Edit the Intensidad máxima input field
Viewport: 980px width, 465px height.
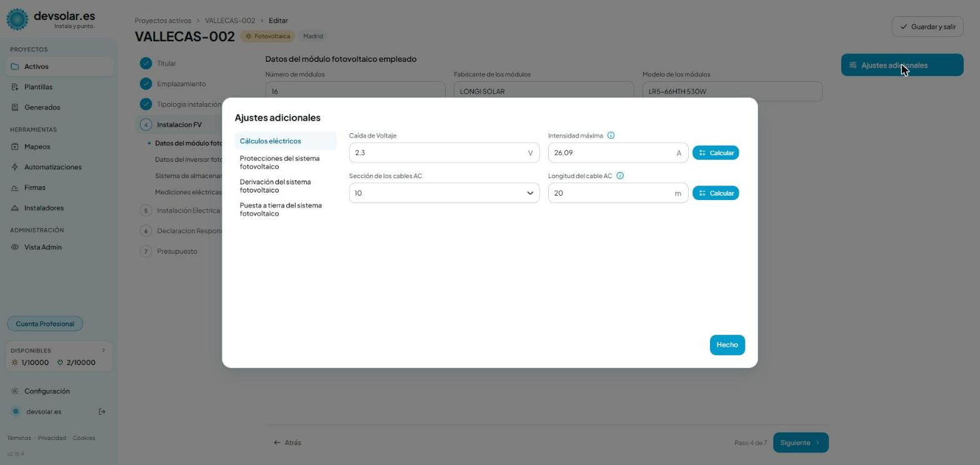(x=617, y=153)
